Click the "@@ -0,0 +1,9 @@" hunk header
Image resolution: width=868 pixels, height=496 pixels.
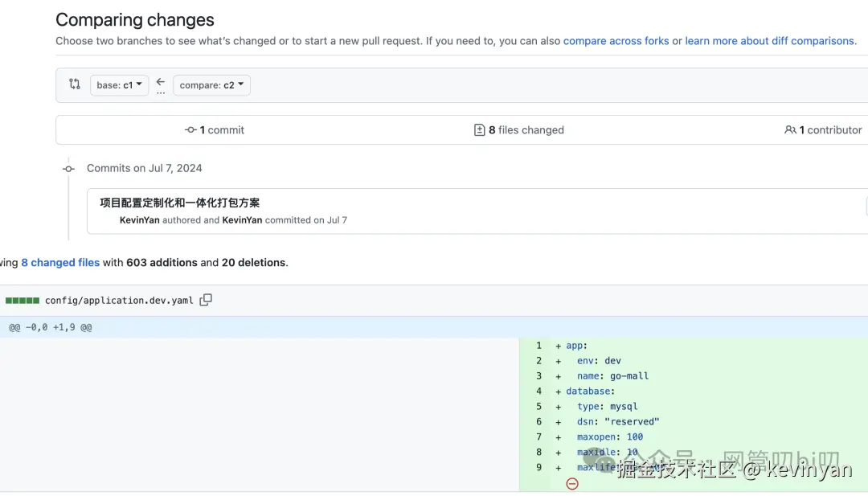tap(50, 327)
